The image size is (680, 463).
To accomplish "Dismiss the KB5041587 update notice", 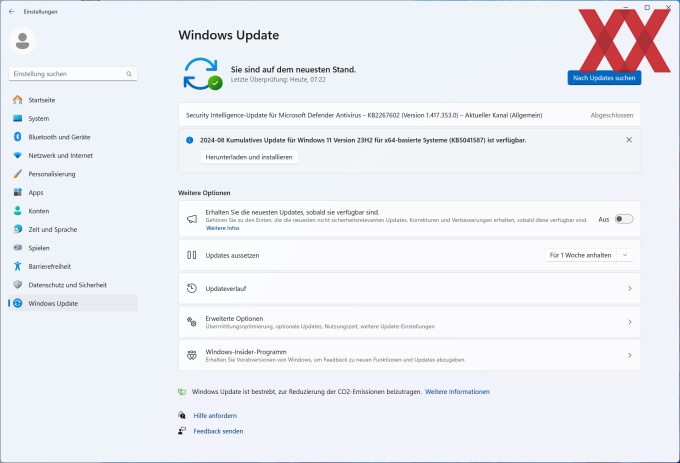I will 629,140.
